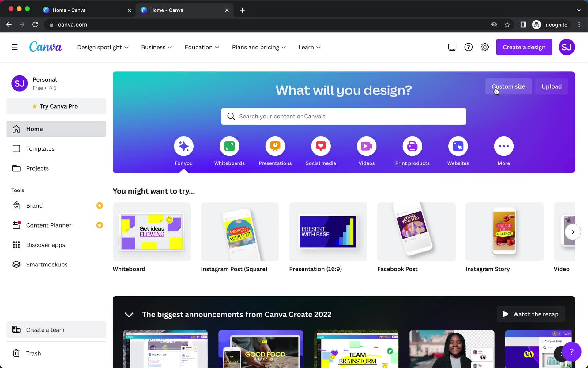Toggle the browser side panel icon

(x=523, y=25)
